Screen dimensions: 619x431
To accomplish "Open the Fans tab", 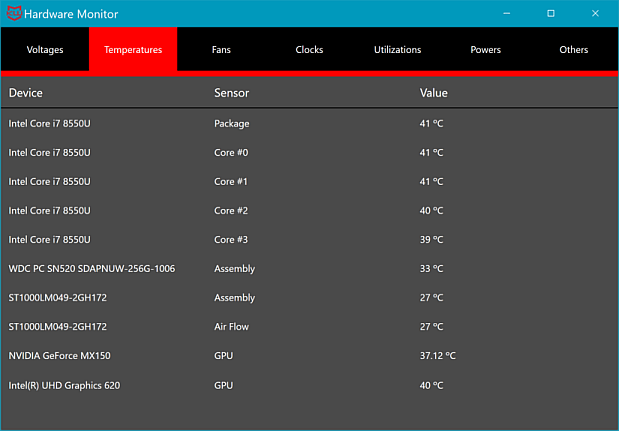I will (x=221, y=49).
